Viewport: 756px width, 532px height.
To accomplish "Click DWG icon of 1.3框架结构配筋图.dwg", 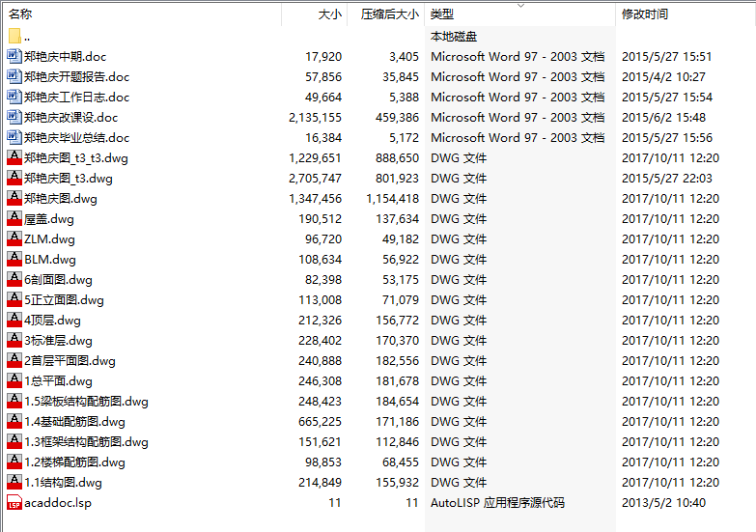I will click(14, 441).
